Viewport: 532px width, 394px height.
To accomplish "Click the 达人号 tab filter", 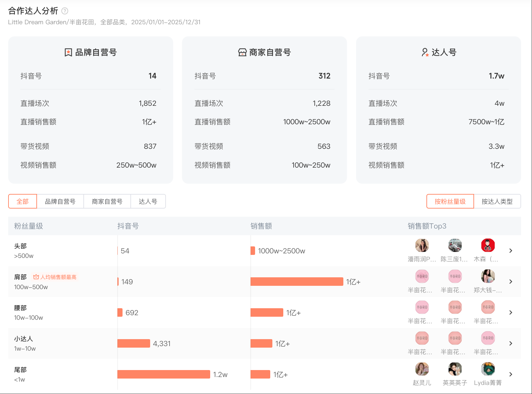I will coord(148,201).
